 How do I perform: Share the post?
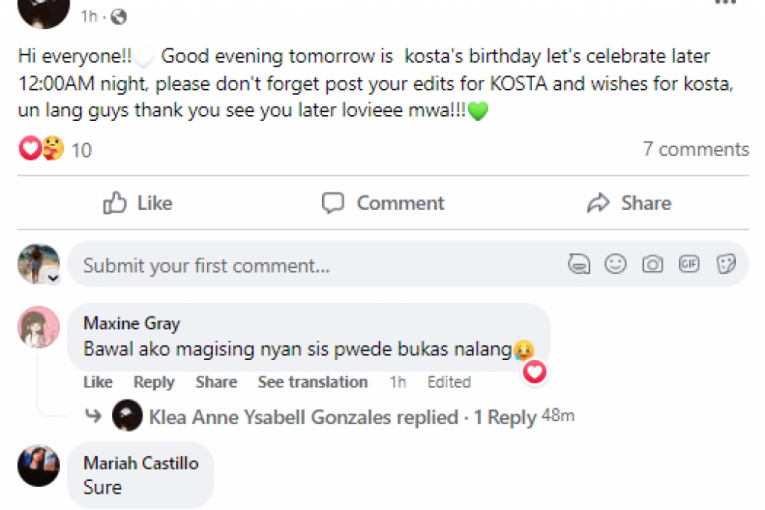coord(628,203)
